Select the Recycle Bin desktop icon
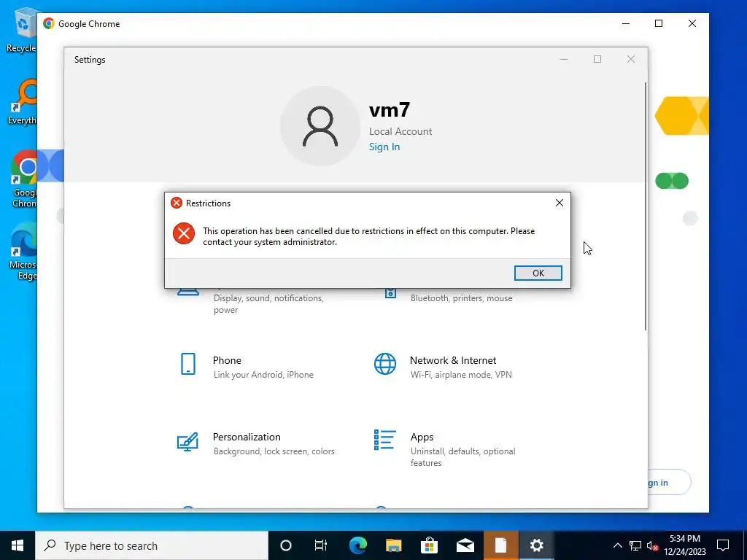 click(22, 29)
